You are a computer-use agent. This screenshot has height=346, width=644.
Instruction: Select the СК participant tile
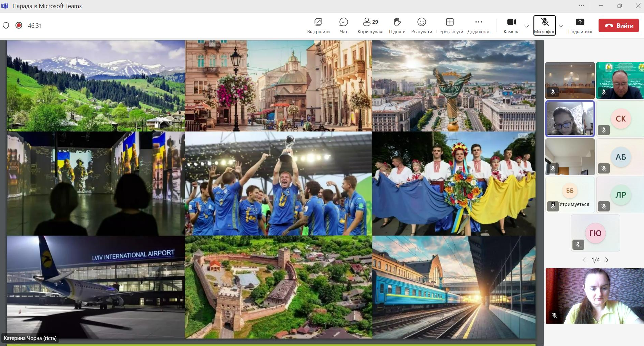(620, 119)
